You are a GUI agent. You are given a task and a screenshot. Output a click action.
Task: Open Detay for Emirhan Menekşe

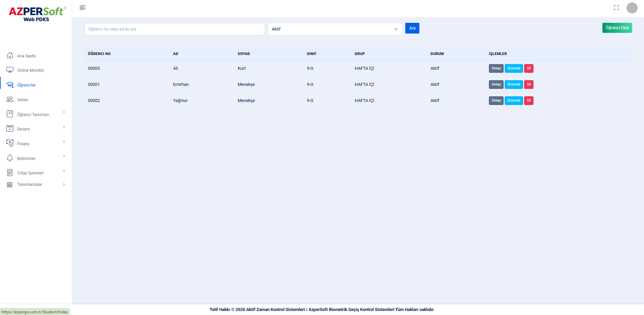pos(496,85)
